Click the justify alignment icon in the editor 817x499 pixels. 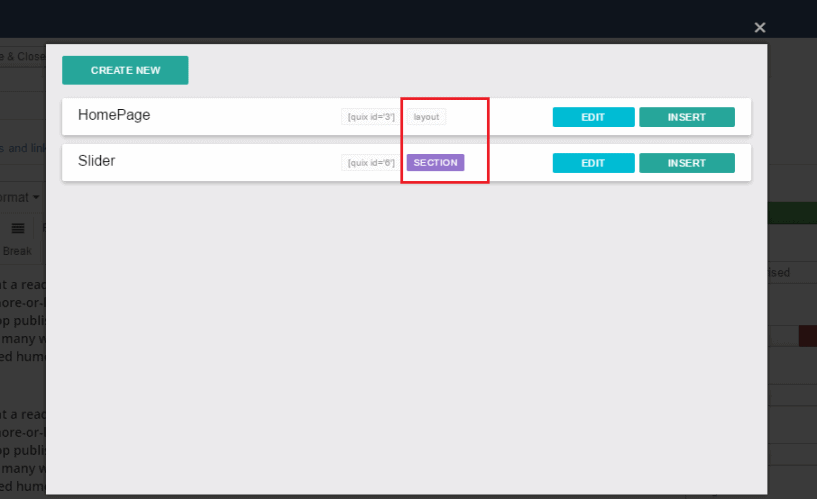tap(17, 228)
